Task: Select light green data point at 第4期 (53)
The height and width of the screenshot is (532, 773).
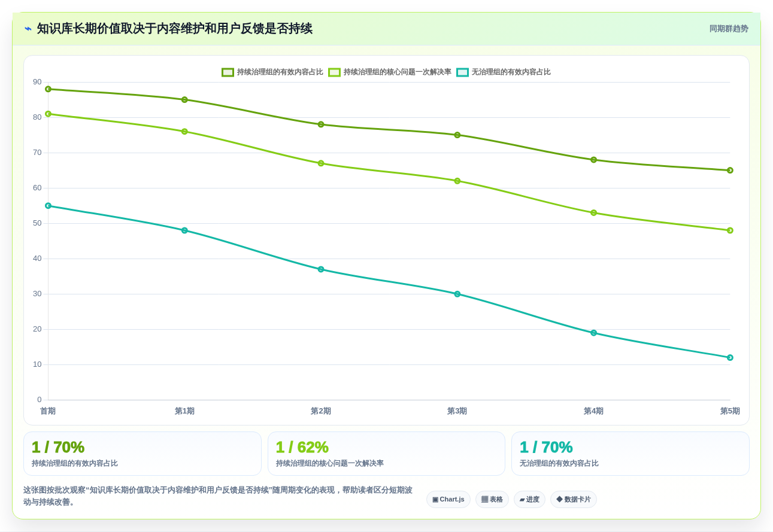Action: (594, 212)
